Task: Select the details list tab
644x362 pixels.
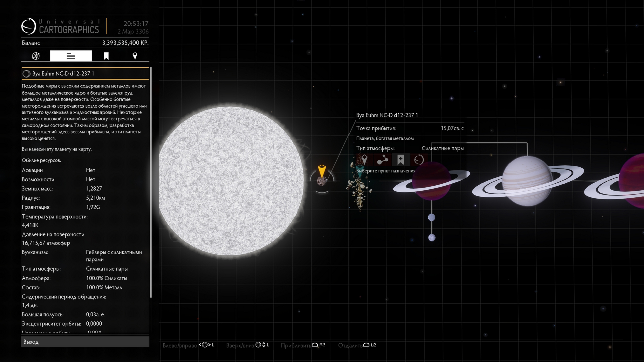Action: coord(71,56)
